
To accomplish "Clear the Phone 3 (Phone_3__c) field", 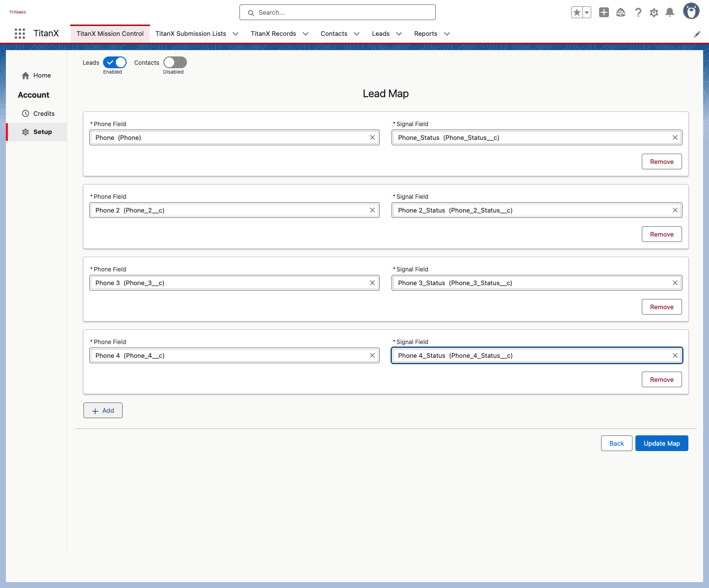I will coord(372,283).
